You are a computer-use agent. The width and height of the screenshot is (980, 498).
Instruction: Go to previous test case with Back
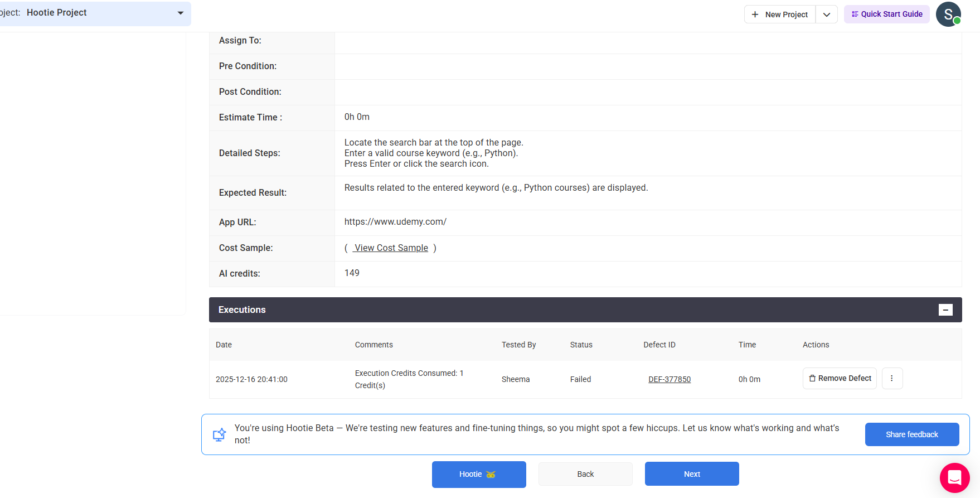[x=585, y=474]
